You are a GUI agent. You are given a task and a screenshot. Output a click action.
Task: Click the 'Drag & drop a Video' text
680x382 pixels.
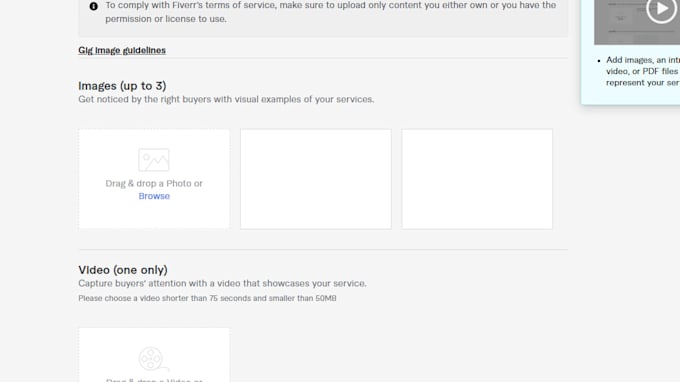pos(154,380)
